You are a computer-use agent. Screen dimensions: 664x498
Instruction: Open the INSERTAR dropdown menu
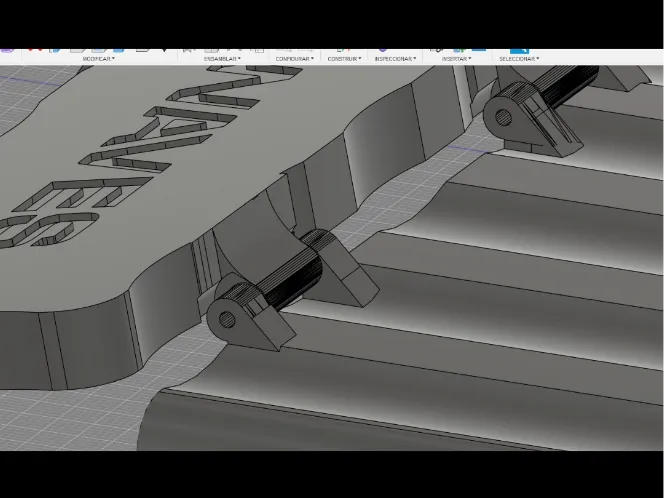[456, 59]
